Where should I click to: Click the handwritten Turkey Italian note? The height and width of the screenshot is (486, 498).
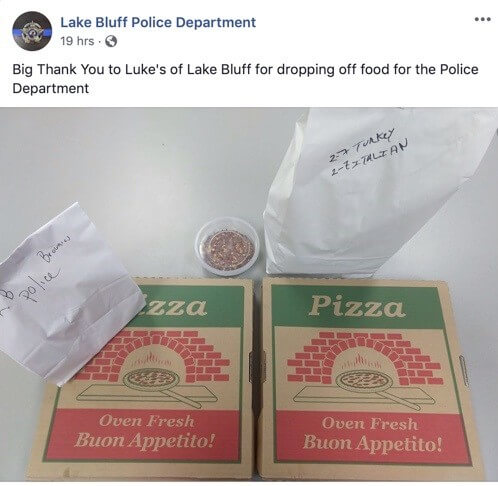pos(369,153)
